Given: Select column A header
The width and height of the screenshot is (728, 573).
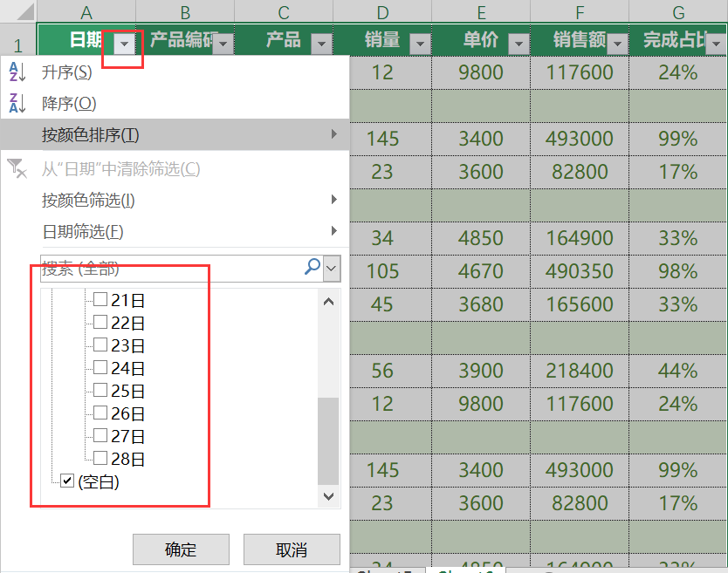Looking at the screenshot, I should (x=86, y=11).
